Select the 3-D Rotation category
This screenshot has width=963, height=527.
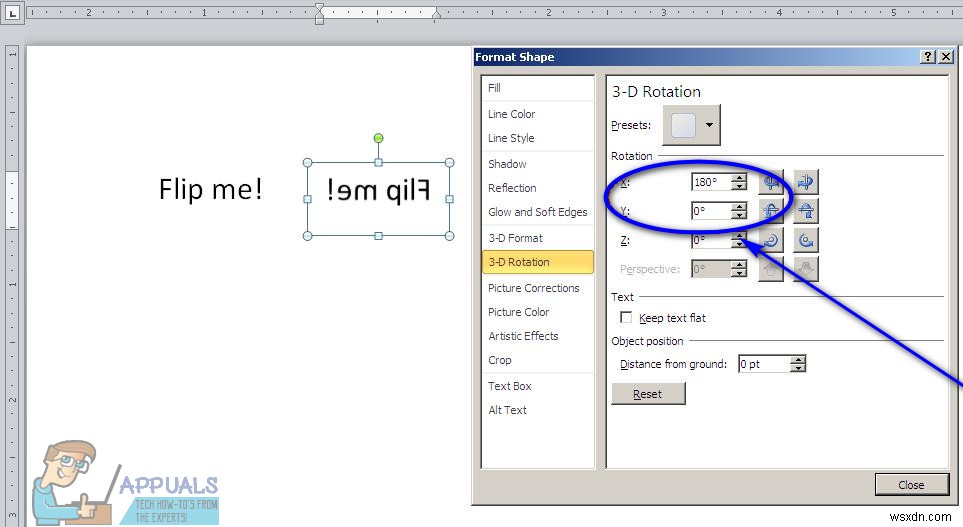tap(538, 262)
